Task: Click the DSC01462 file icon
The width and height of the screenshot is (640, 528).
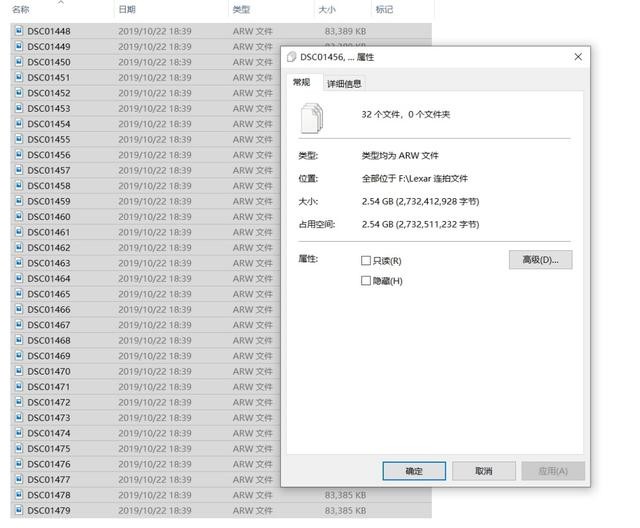Action: [x=19, y=247]
